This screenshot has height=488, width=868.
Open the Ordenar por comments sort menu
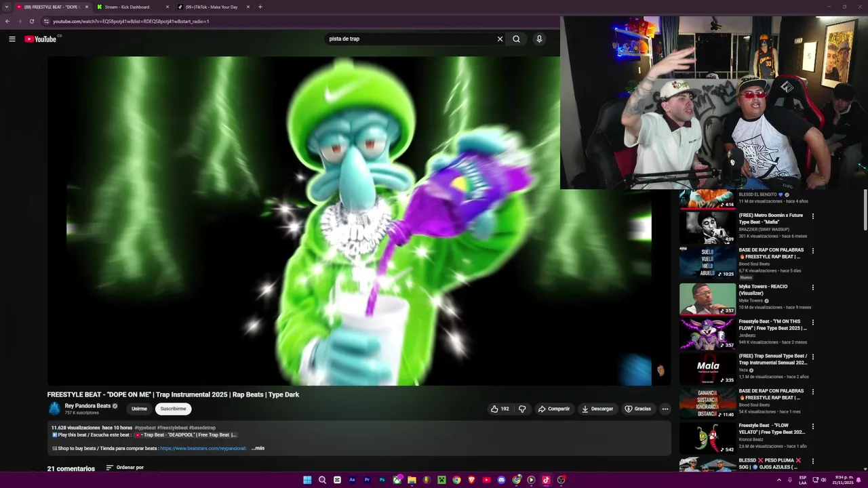[x=125, y=468]
